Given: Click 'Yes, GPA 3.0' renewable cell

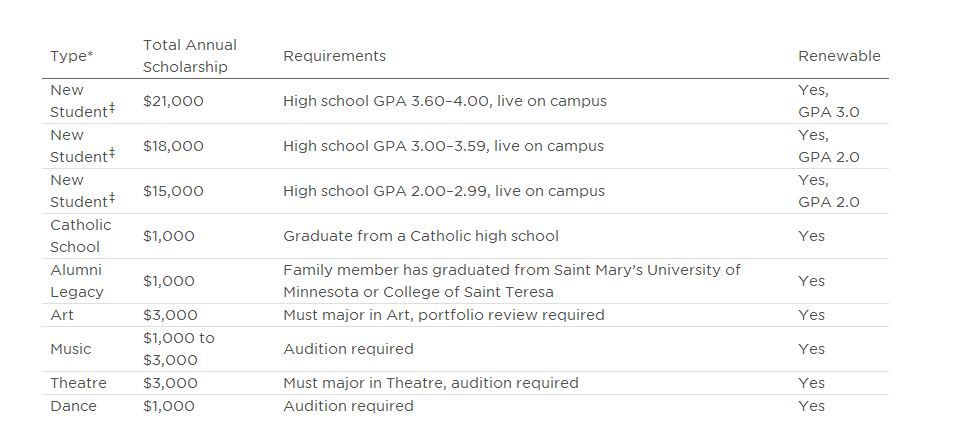Looking at the screenshot, I should click(x=828, y=101).
